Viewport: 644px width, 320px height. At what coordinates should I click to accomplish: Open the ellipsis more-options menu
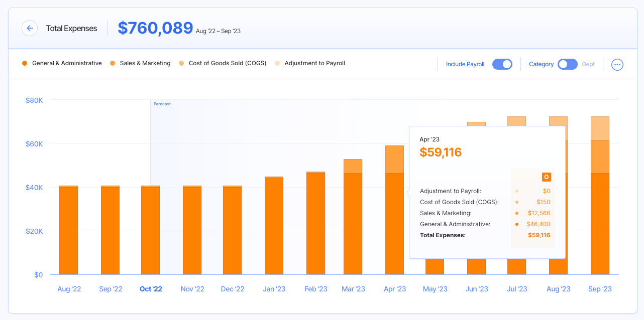pos(617,64)
